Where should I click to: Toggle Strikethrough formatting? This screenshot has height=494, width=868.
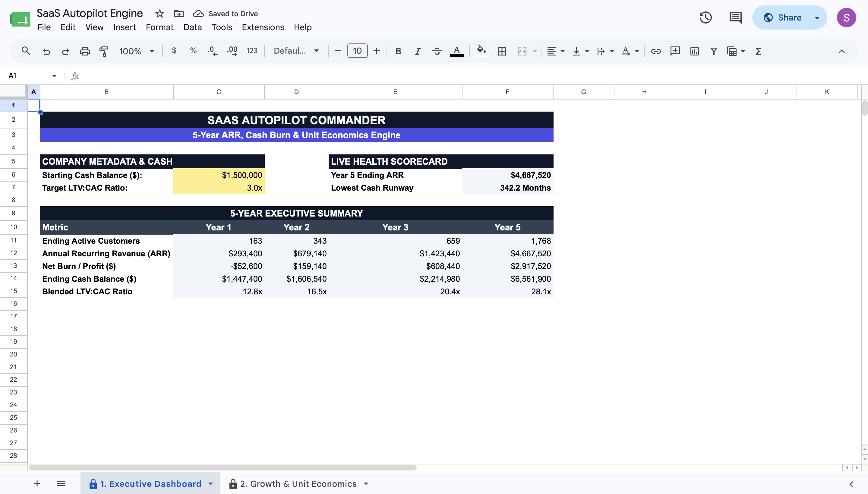(437, 51)
